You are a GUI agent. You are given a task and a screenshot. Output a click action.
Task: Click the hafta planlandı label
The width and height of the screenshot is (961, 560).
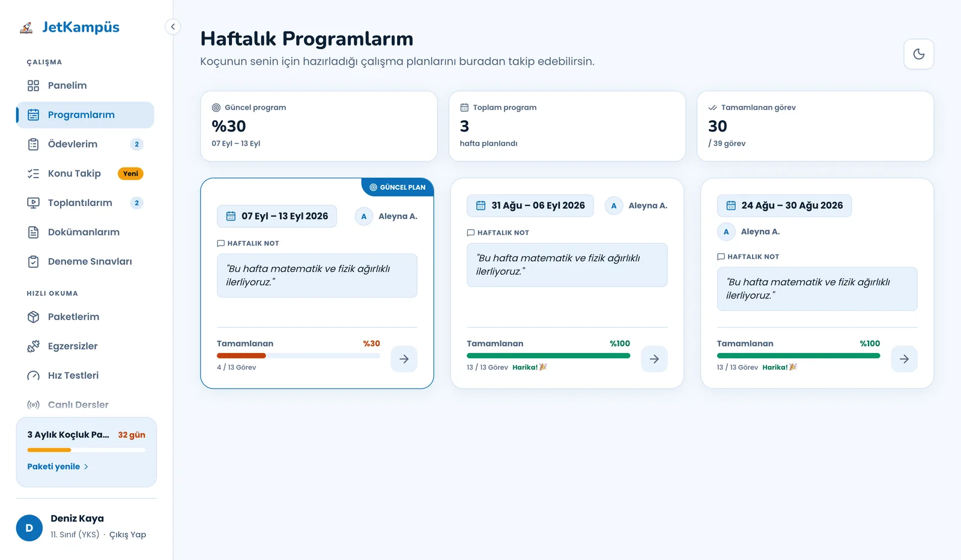click(x=488, y=143)
